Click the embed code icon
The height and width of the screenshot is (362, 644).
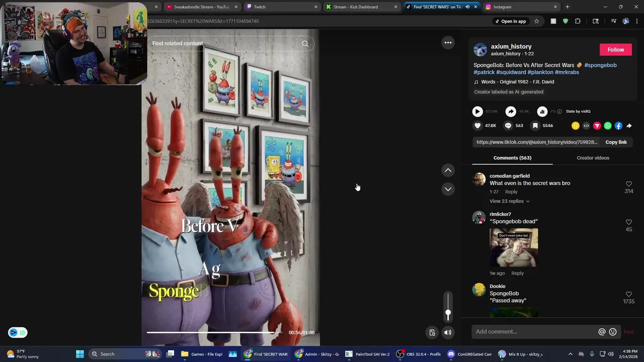click(x=586, y=126)
